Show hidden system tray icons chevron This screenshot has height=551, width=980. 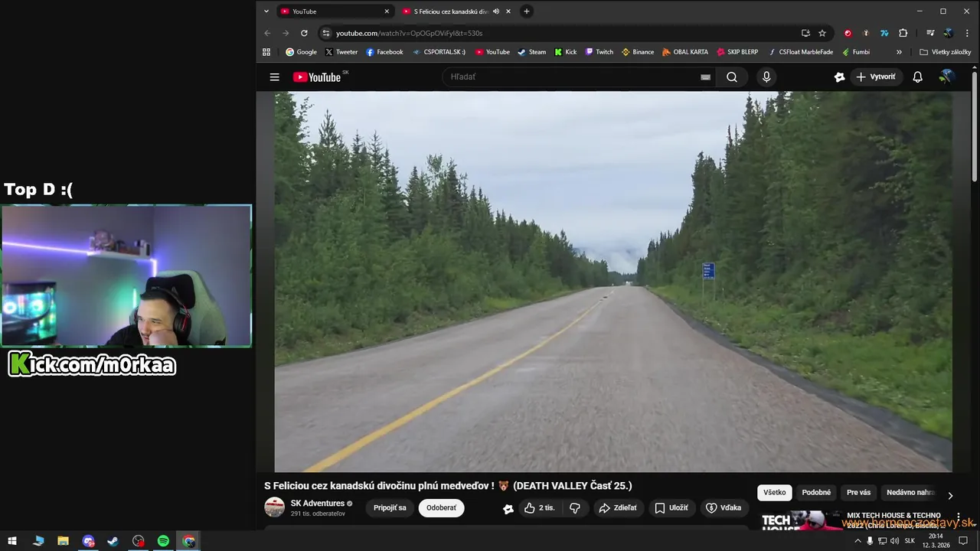857,541
